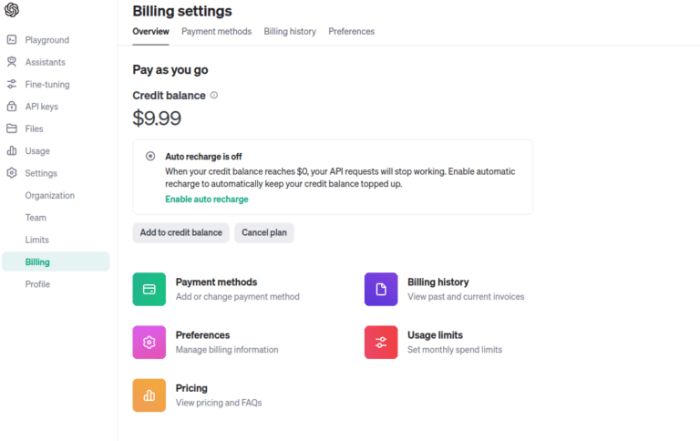700x441 pixels.
Task: Click Enable auto recharge link
Action: (x=206, y=199)
